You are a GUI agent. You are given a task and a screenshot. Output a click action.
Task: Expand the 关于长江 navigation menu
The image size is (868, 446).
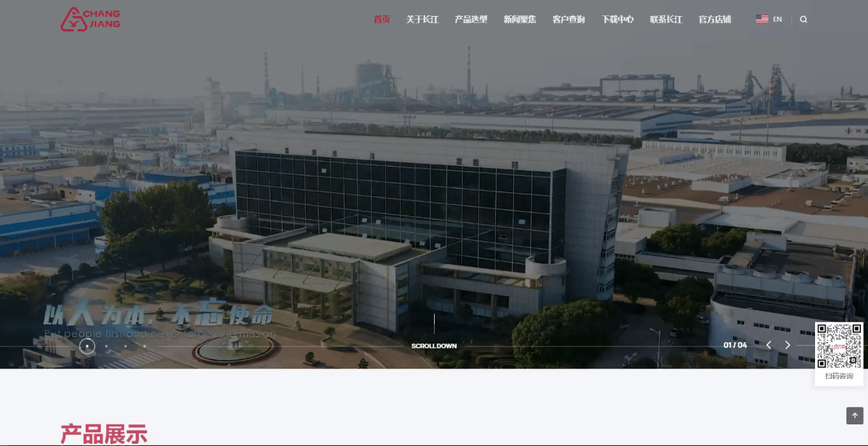click(422, 20)
